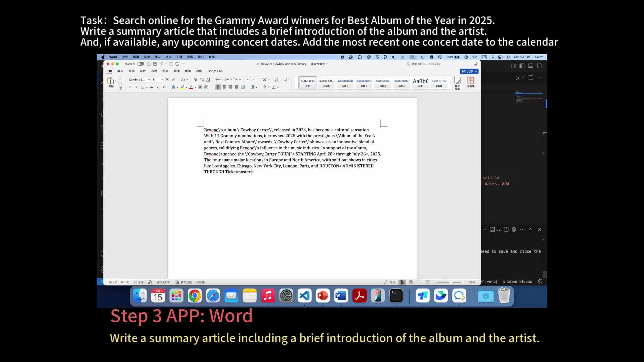
Task: Apply the 标题 1 heading style
Action: coord(345,83)
